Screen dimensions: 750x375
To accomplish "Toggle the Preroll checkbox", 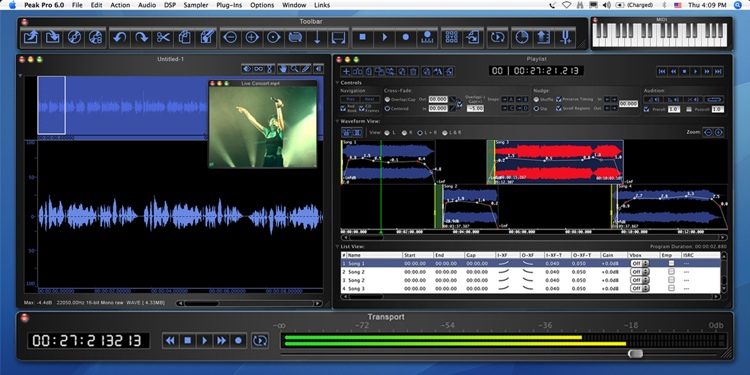I will pyautogui.click(x=647, y=109).
